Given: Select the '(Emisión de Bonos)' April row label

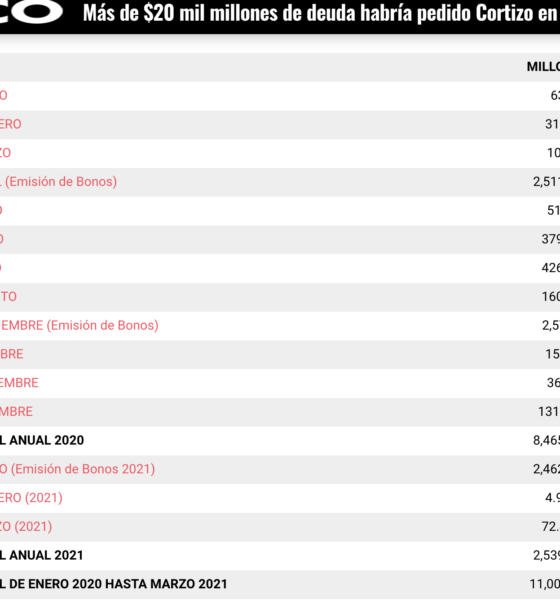Looking at the screenshot, I should [x=59, y=181].
